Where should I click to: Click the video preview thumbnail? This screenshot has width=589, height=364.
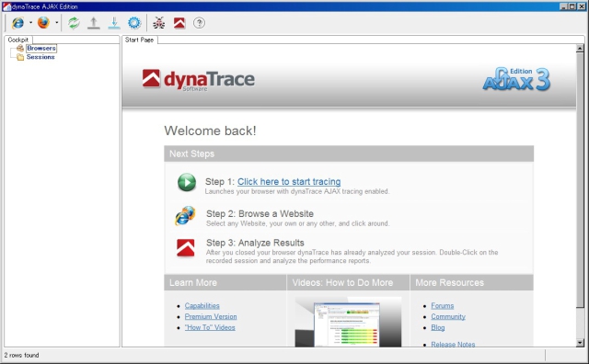tap(348, 322)
